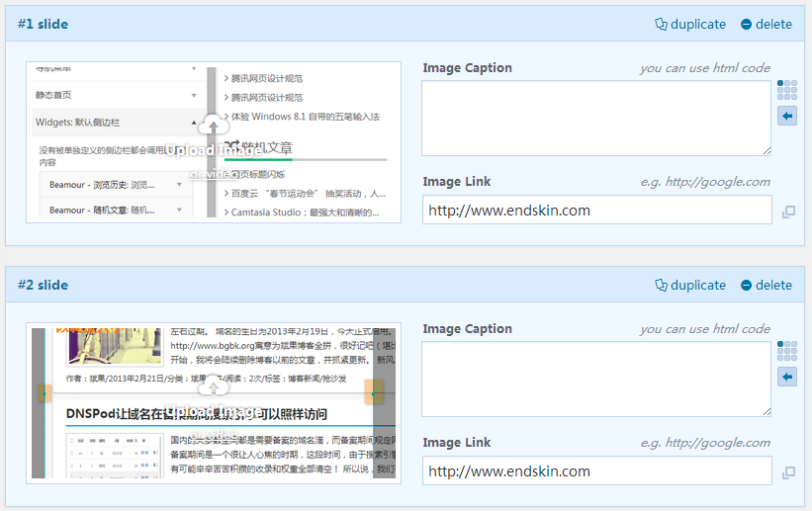Click duplicate on the #1 slide
The height and width of the screenshot is (511, 812).
689,24
